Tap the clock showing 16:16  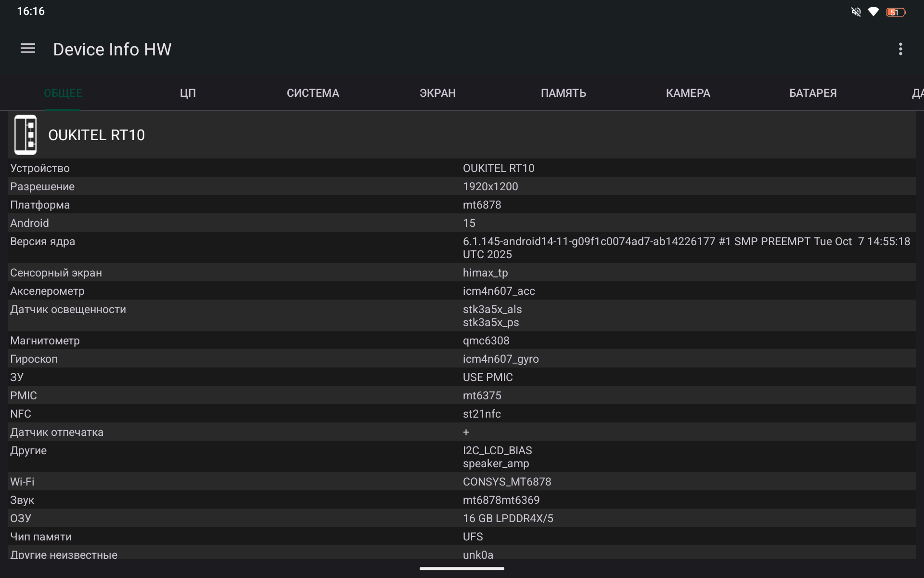tap(31, 11)
